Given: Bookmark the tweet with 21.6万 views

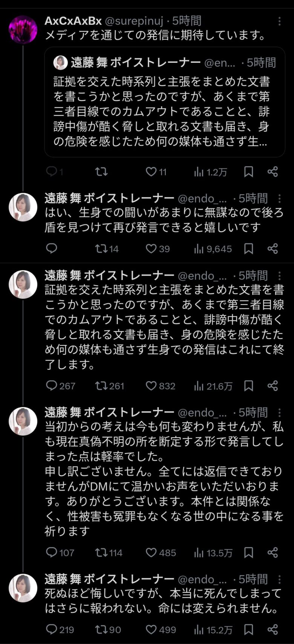Looking at the screenshot, I should 248,386.
